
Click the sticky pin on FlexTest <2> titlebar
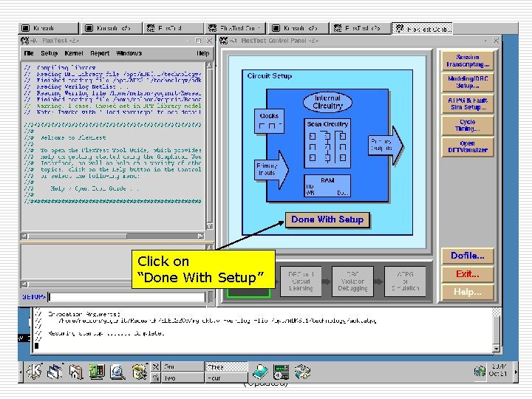tap(34, 41)
